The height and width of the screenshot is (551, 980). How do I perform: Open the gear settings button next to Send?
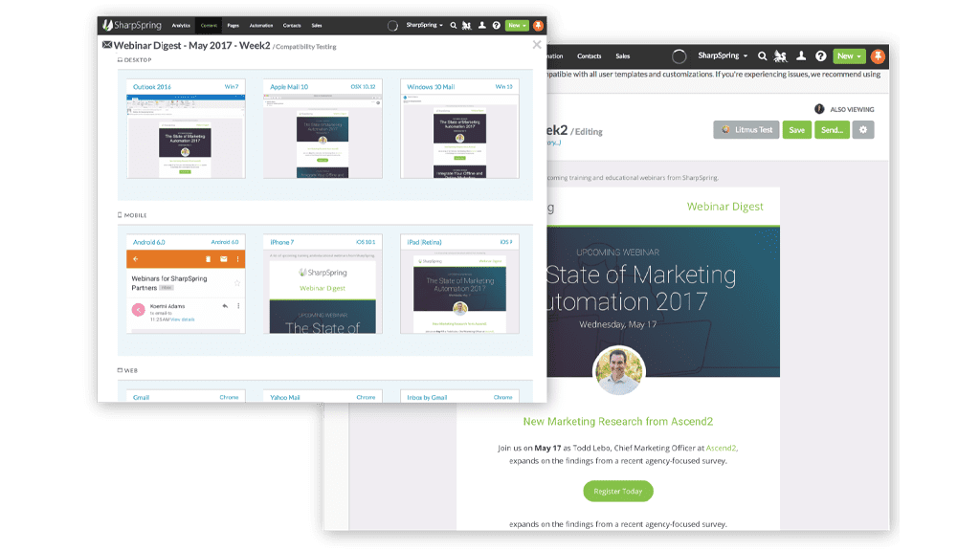pos(863,130)
